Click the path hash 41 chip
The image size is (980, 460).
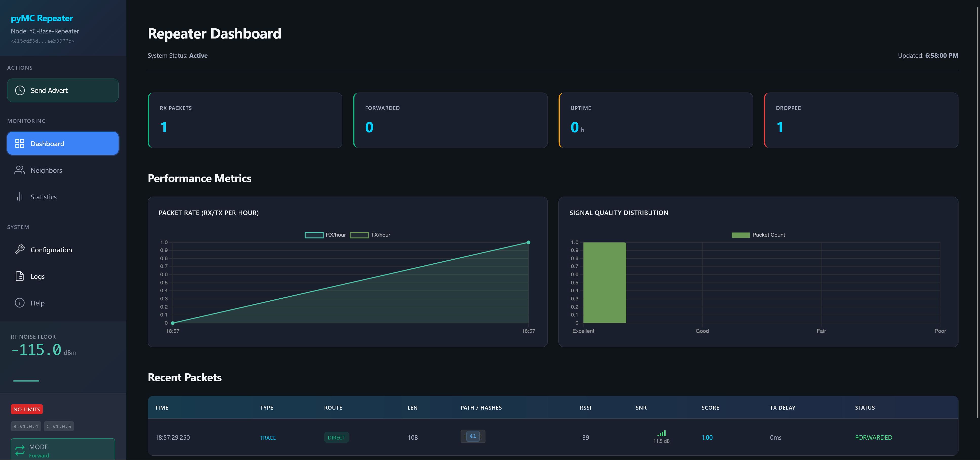[x=473, y=436]
